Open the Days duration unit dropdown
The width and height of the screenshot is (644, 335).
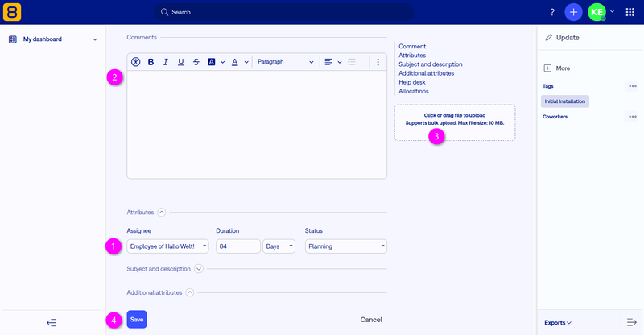[279, 246]
